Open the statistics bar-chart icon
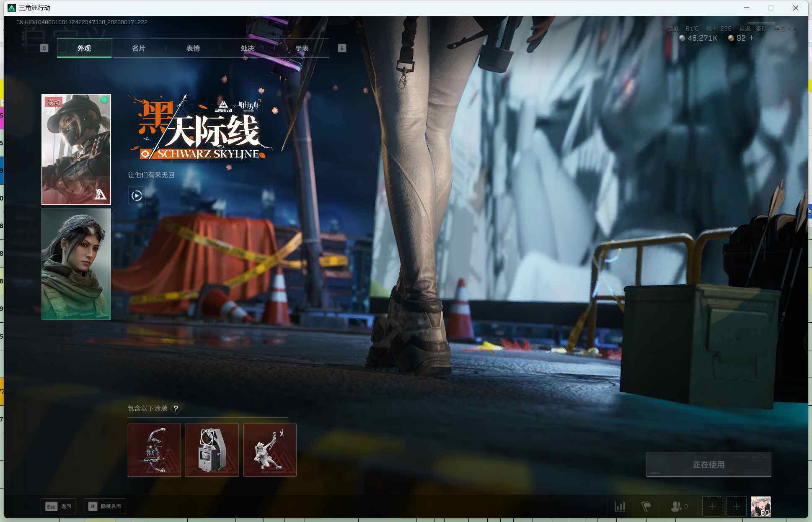The height and width of the screenshot is (522, 812). click(x=620, y=507)
